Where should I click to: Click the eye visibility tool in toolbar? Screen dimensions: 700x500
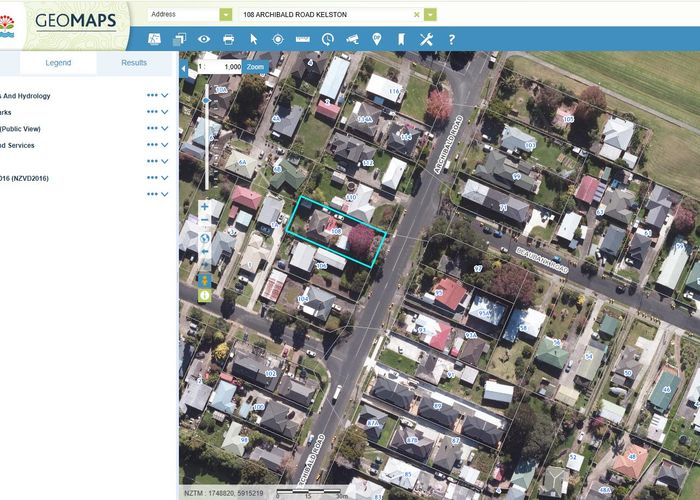tap(204, 39)
